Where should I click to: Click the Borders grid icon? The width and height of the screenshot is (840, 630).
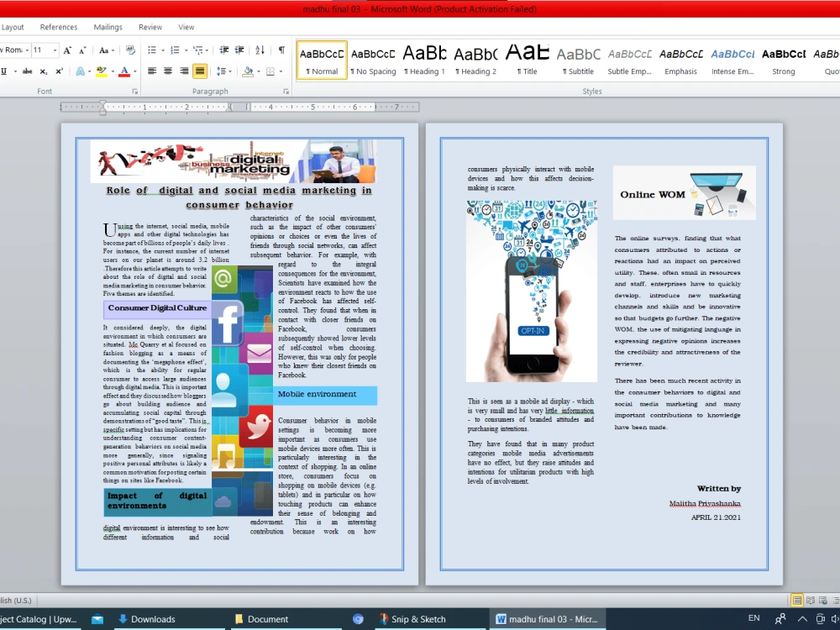270,71
